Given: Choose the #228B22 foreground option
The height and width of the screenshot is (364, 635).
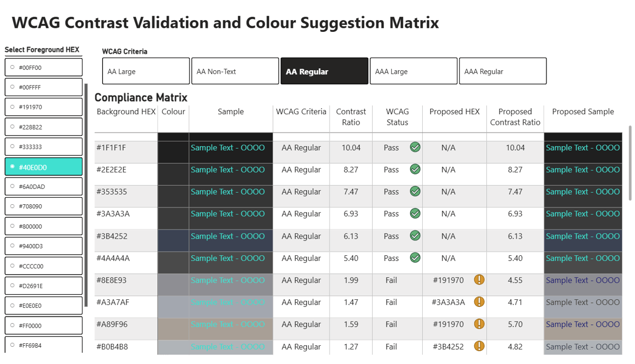Looking at the screenshot, I should click(x=43, y=127).
